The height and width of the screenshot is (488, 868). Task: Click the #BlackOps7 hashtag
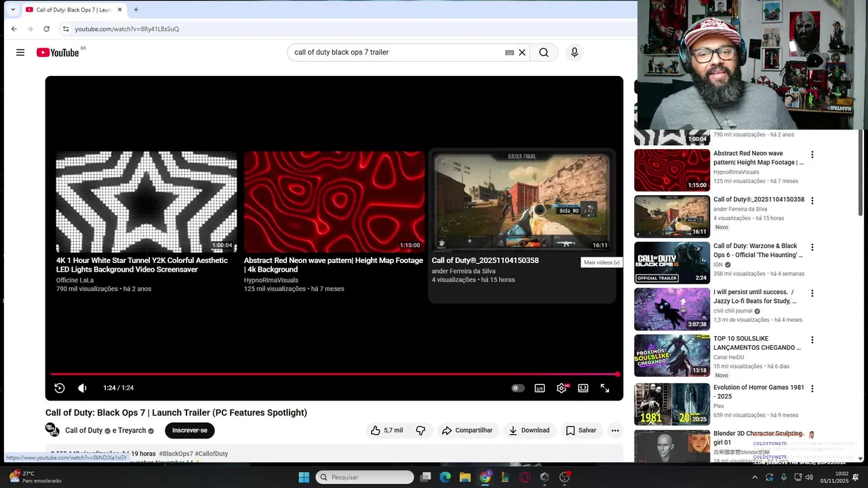click(x=176, y=453)
